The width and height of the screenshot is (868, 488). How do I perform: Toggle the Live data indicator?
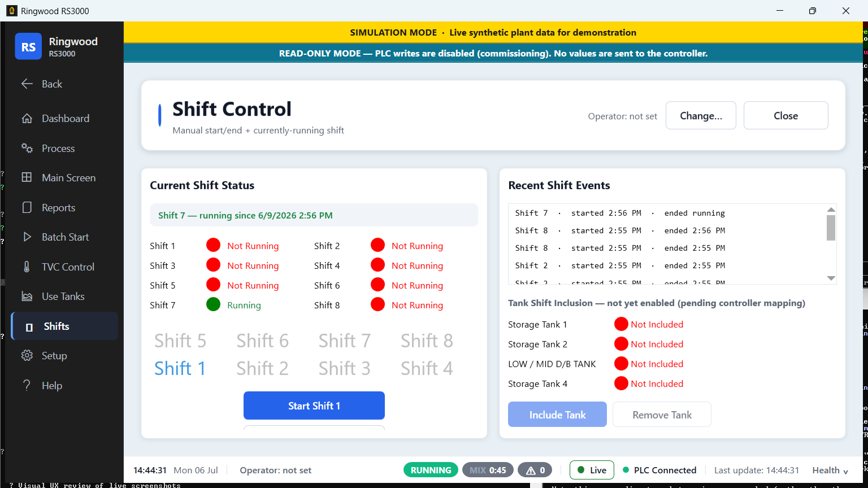[592, 470]
